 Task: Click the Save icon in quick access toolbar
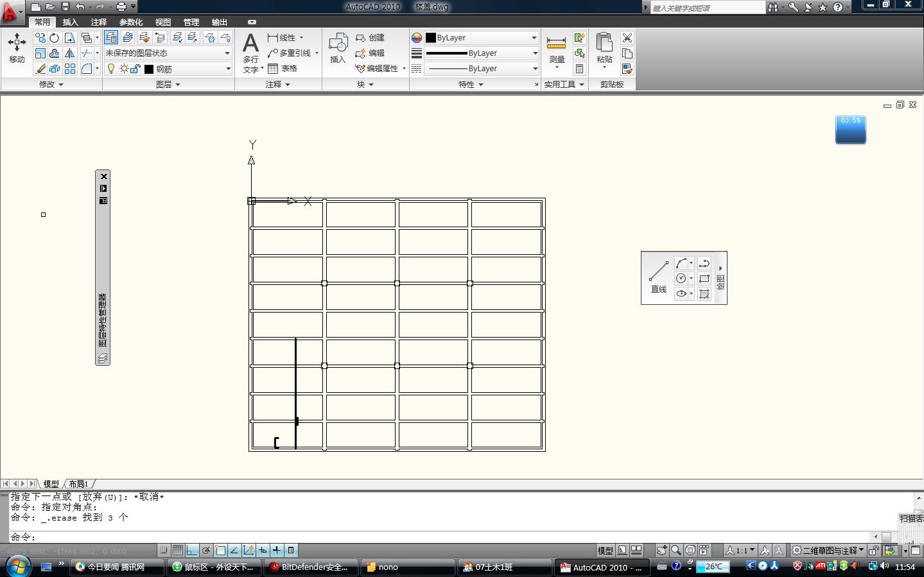point(65,7)
